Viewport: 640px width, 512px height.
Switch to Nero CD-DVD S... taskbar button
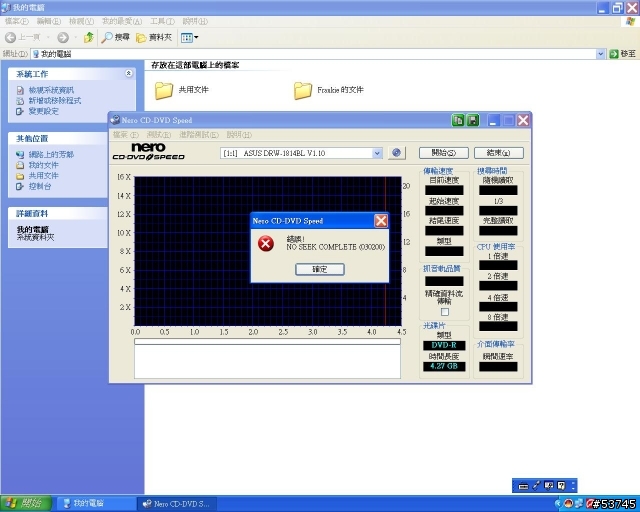point(176,504)
